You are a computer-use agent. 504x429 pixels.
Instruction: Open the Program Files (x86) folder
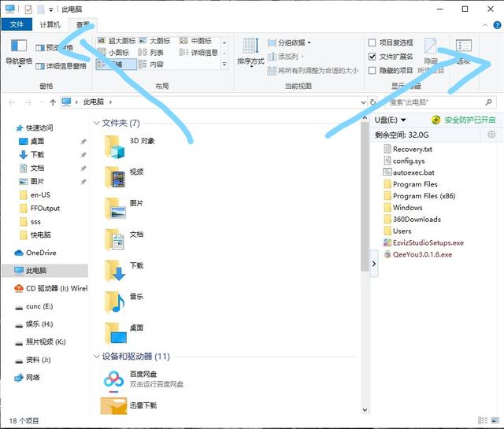coord(420,196)
